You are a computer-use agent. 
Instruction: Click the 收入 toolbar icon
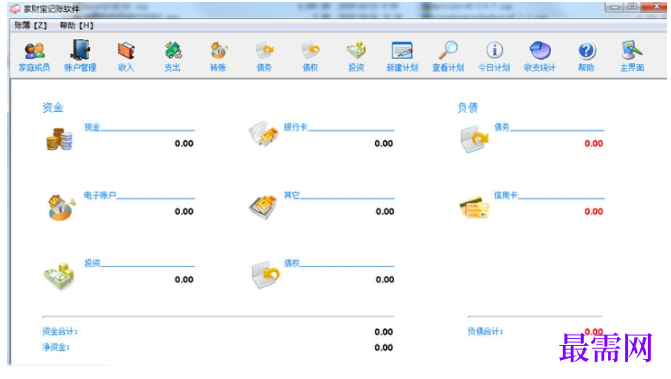click(x=126, y=56)
